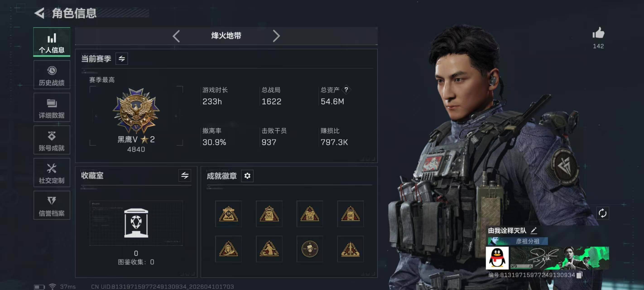
Task: Open the 收藏室 display case thumbnail
Action: (136, 223)
